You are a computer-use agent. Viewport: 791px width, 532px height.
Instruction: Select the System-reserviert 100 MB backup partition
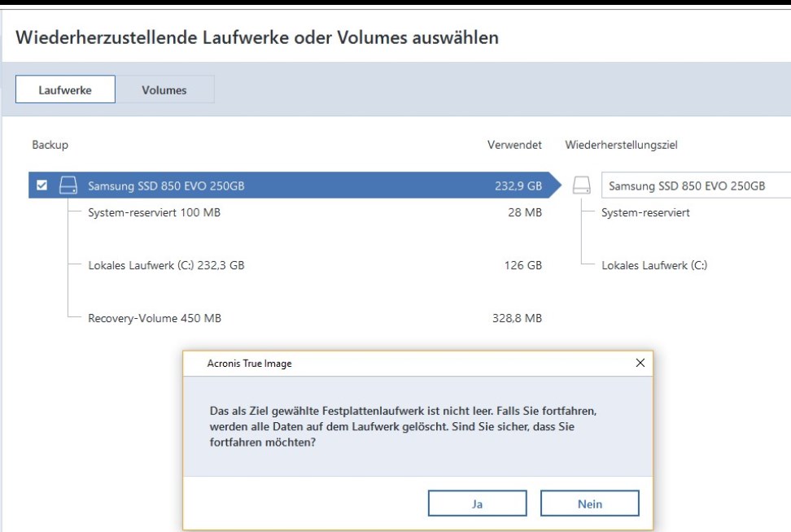tap(154, 213)
